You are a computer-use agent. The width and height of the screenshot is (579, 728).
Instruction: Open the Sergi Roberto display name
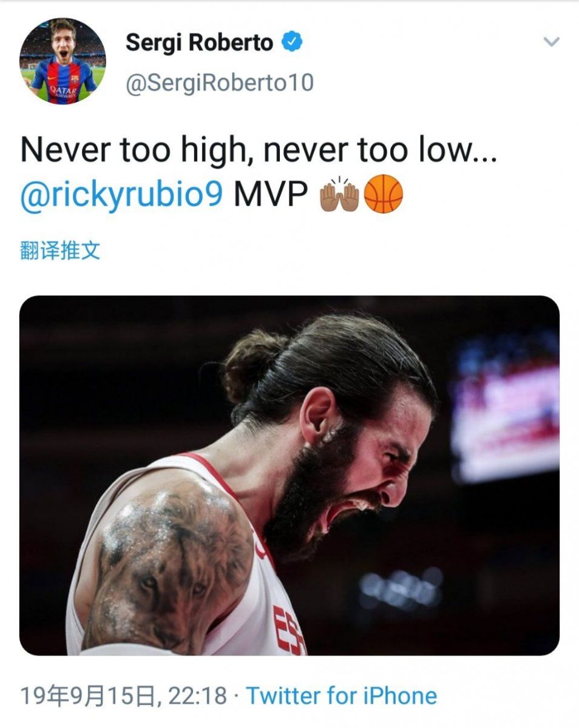(199, 42)
